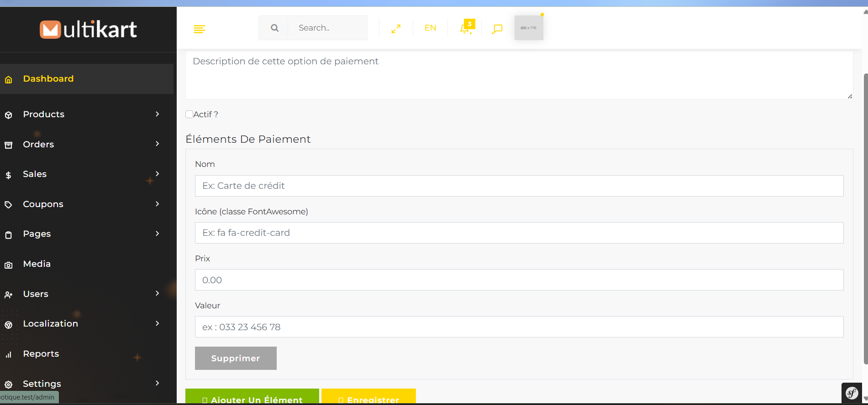Click the Prix field label
Screen dimensions: 868x405
coord(202,259)
